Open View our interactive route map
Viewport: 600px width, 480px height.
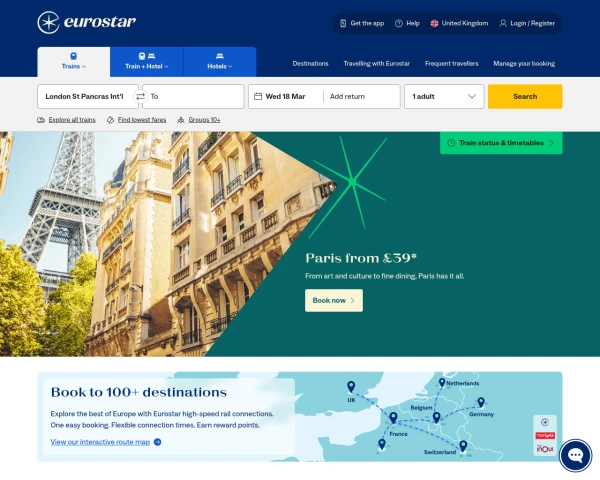[100, 442]
